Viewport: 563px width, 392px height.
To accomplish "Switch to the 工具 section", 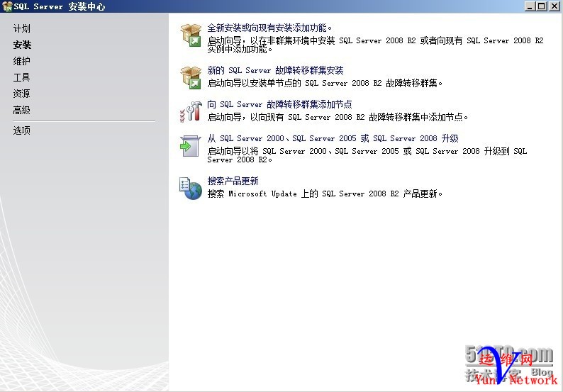I will 21,77.
